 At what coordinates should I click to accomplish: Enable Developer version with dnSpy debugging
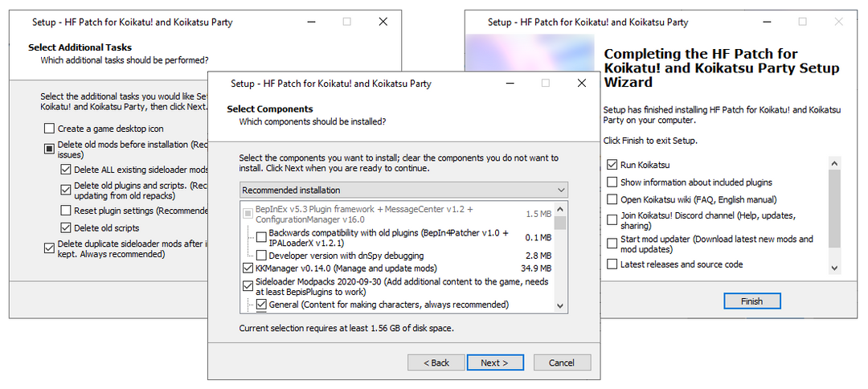point(261,255)
